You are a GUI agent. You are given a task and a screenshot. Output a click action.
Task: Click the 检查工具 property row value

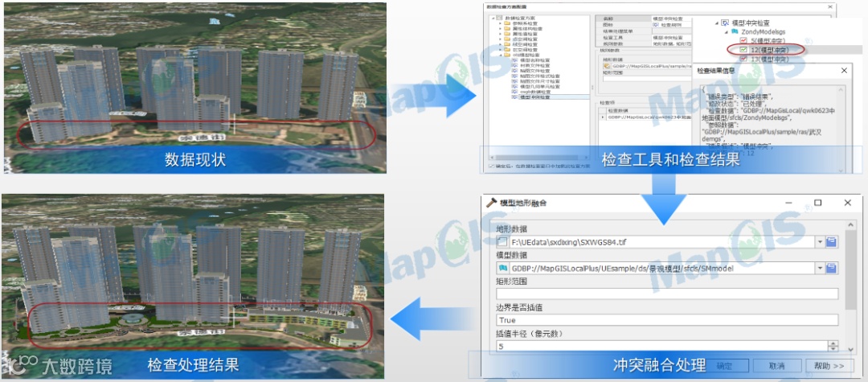click(x=671, y=37)
